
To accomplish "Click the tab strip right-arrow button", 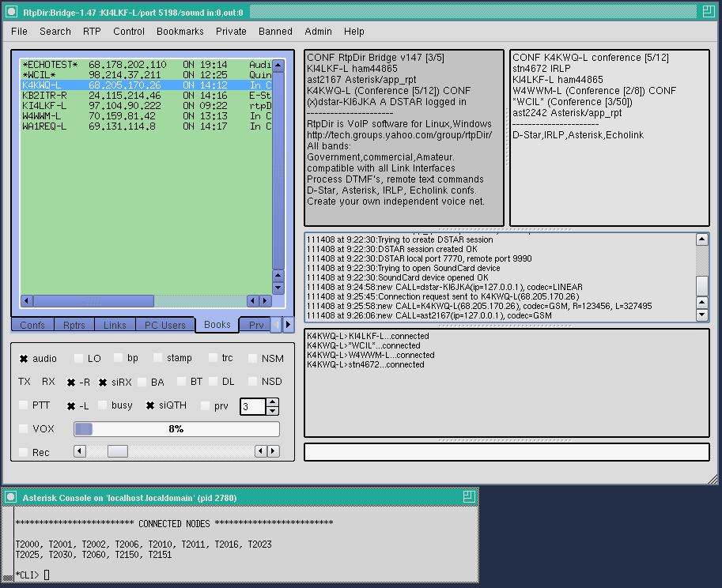I will click(x=289, y=324).
